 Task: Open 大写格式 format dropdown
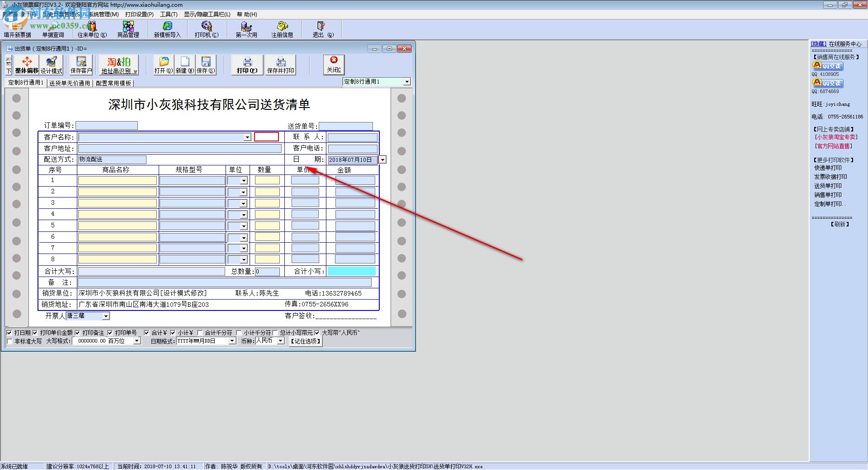coord(137,341)
